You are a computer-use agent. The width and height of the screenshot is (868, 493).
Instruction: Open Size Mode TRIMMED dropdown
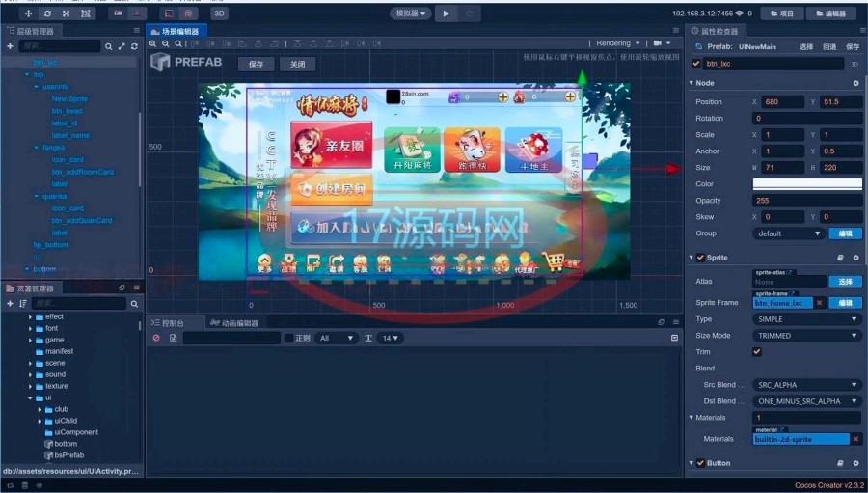[x=807, y=336]
